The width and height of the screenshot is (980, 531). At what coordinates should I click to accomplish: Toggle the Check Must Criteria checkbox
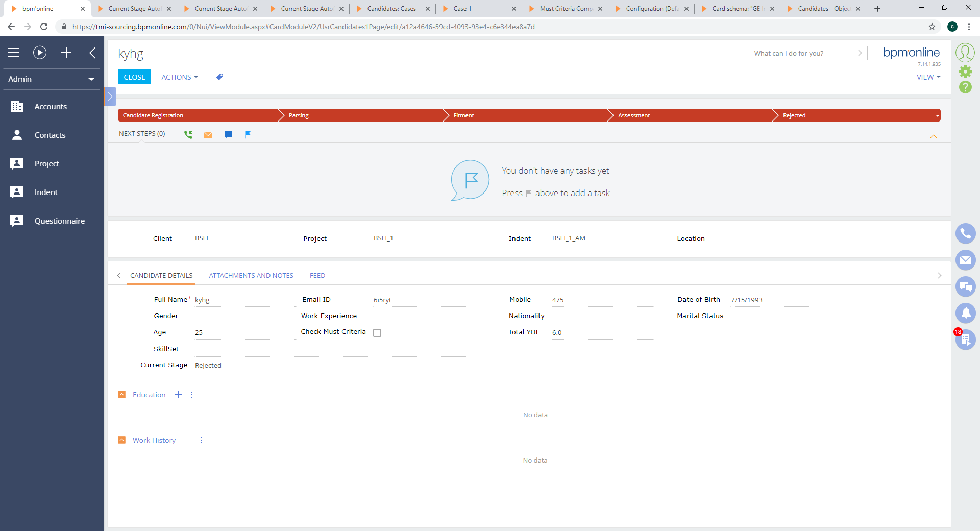click(x=377, y=333)
